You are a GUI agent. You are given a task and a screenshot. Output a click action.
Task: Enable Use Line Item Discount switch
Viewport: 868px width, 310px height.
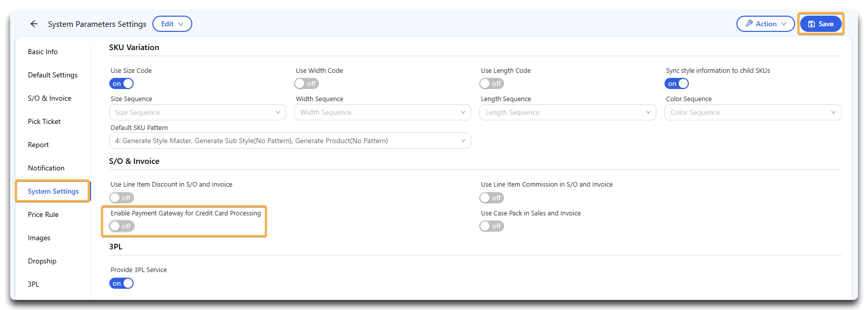pos(121,198)
